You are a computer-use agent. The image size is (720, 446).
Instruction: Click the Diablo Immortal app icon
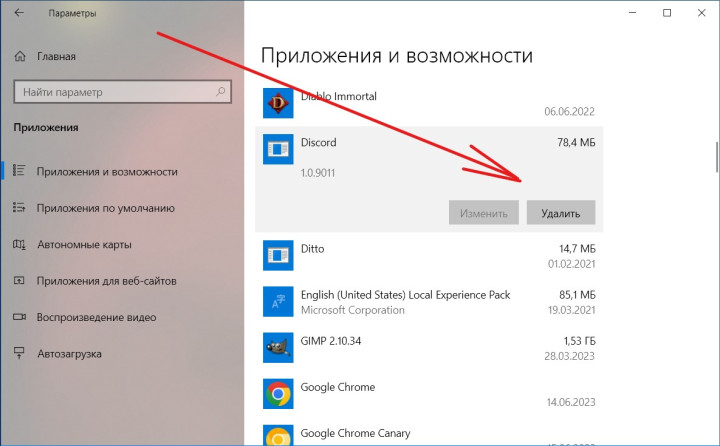point(277,101)
